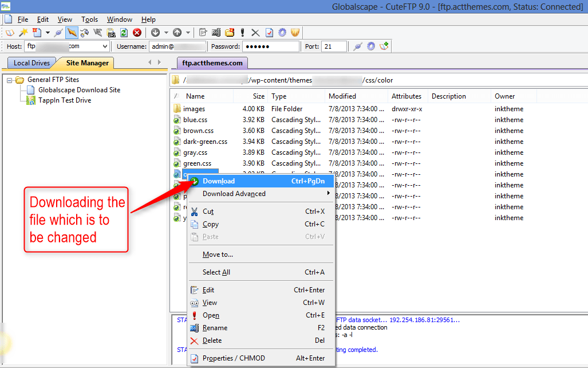588x368 pixels.
Task: Choose View from the context menu
Action: [x=261, y=303]
